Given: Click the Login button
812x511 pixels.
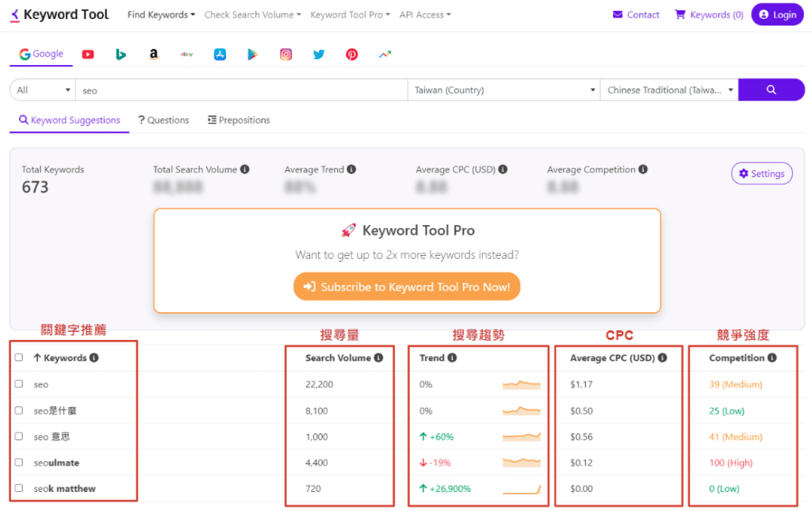Looking at the screenshot, I should tap(777, 14).
